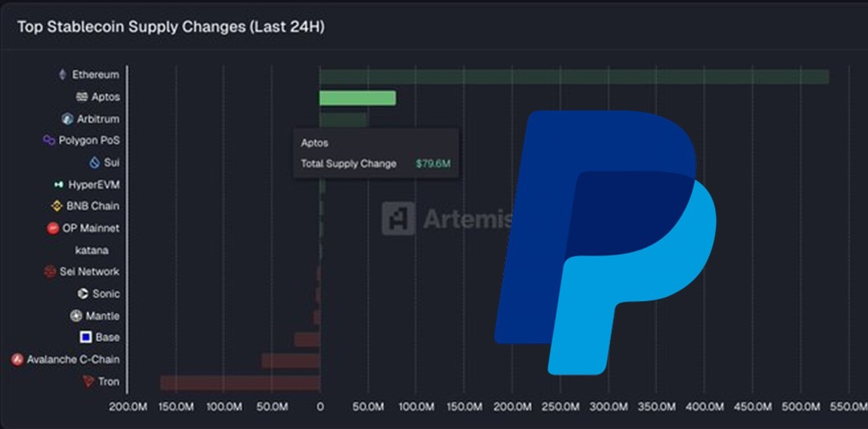Click the Polygon PoS axis label
868x429 pixels.
click(x=89, y=140)
